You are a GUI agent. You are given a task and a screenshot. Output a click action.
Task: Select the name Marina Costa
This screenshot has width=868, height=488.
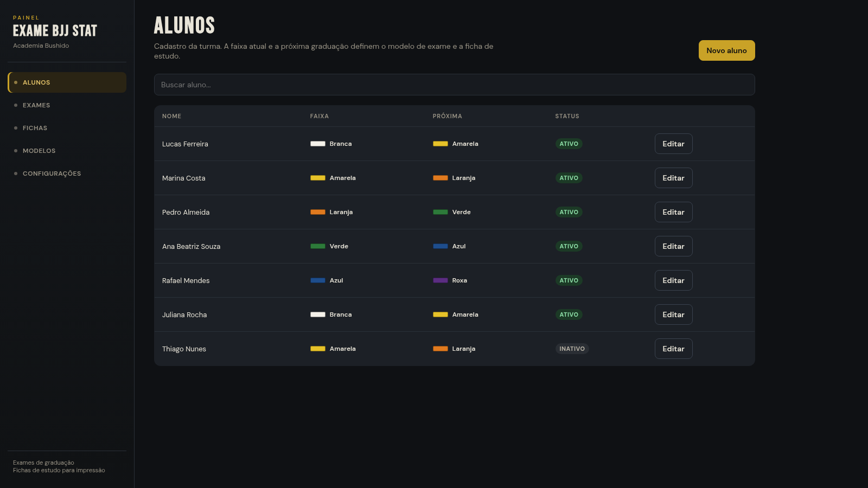(x=184, y=178)
